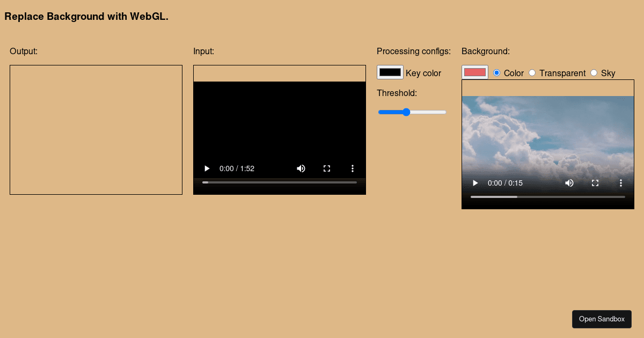Screen dimensions: 644x338
Task: Mute the input video audio
Action: click(301, 168)
